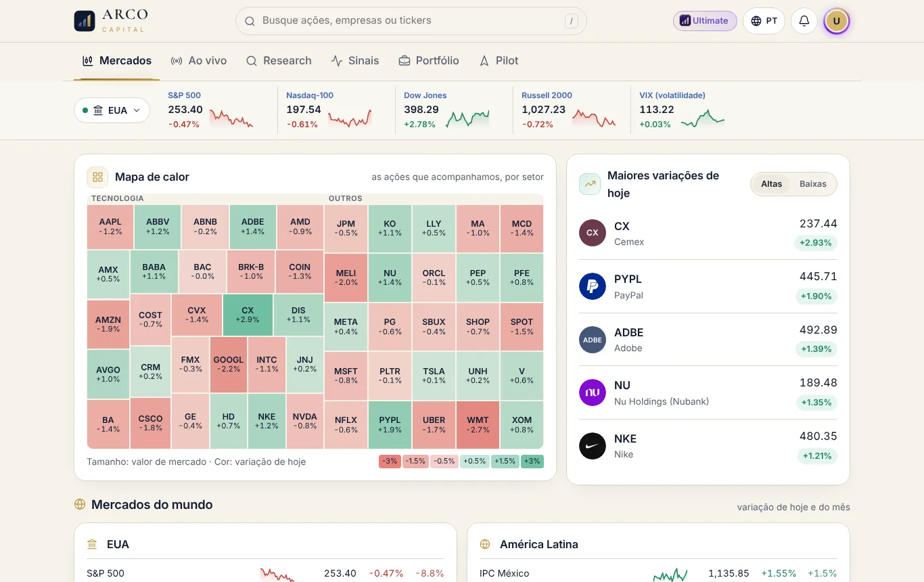The image size is (924, 582).
Task: Select the GOOGL heat map tile
Action: coord(228,364)
